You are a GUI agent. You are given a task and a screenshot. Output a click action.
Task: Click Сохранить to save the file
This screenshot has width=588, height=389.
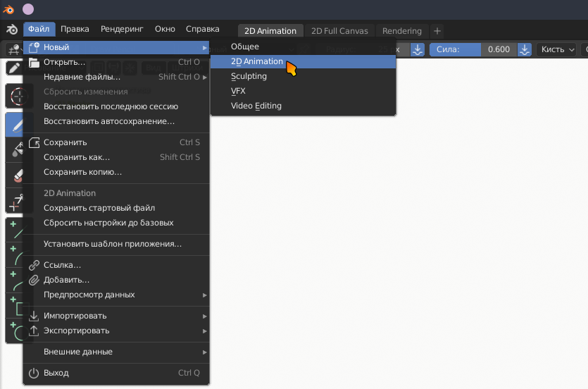tap(116, 142)
